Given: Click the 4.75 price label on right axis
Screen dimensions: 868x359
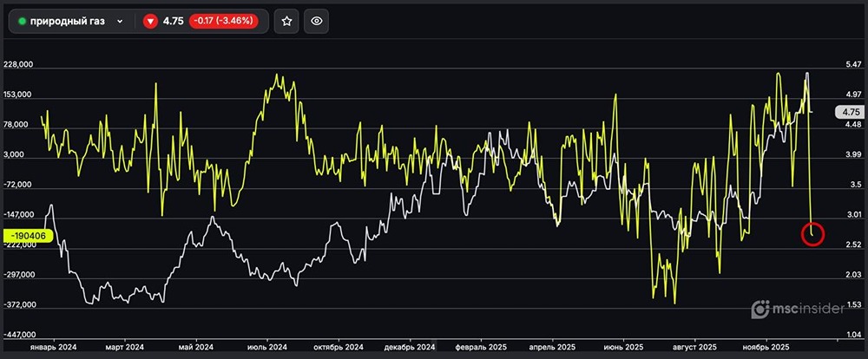Looking at the screenshot, I should [850, 112].
